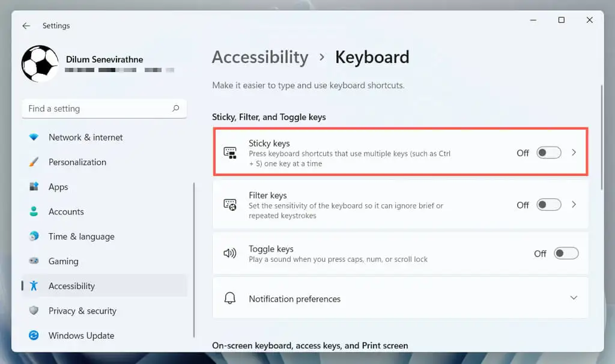
Task: Click the Personalization paintbrush icon
Action: click(34, 162)
